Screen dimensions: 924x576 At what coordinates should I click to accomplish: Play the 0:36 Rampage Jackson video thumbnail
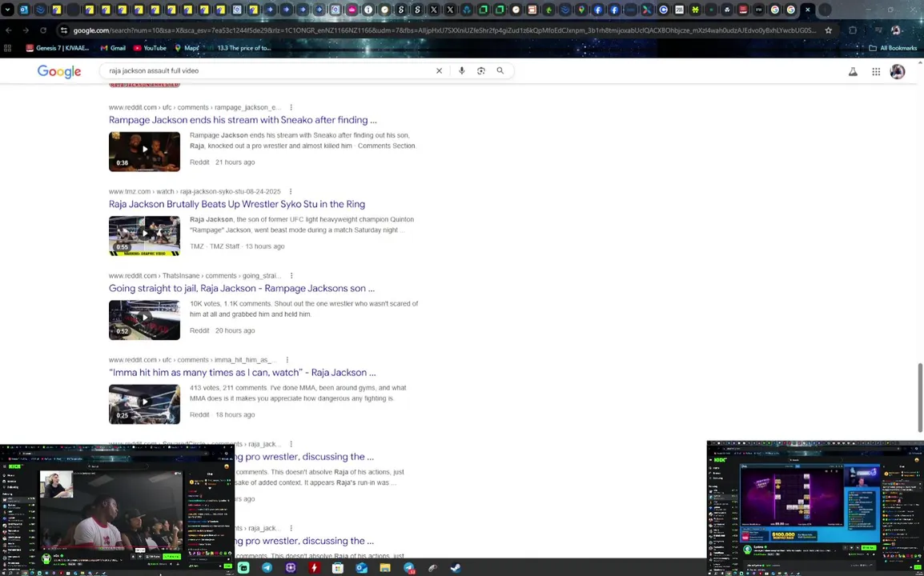click(x=144, y=151)
